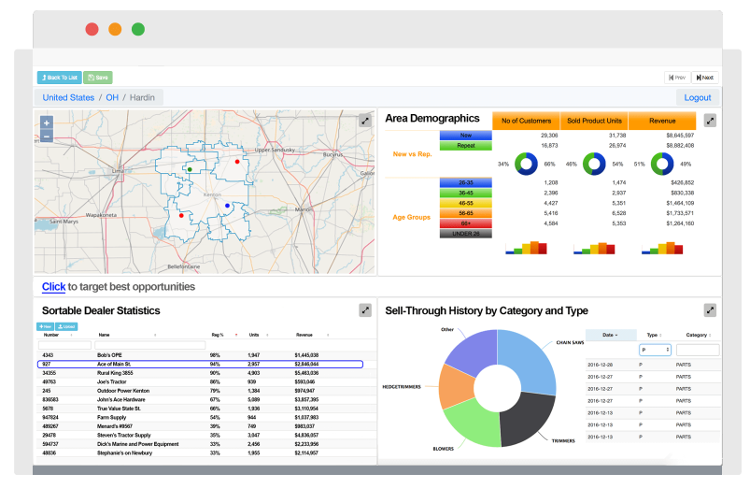Click the blue New legend swatch

click(466, 135)
